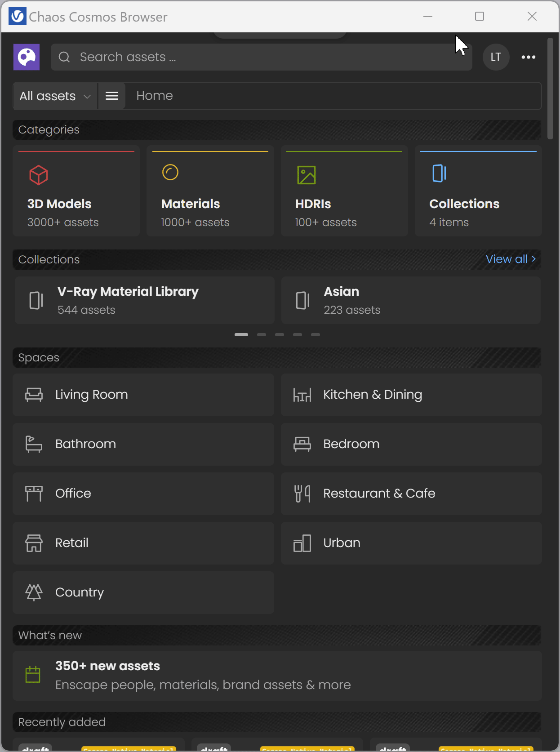Click the Spaces section header
The width and height of the screenshot is (560, 752).
pyautogui.click(x=277, y=357)
